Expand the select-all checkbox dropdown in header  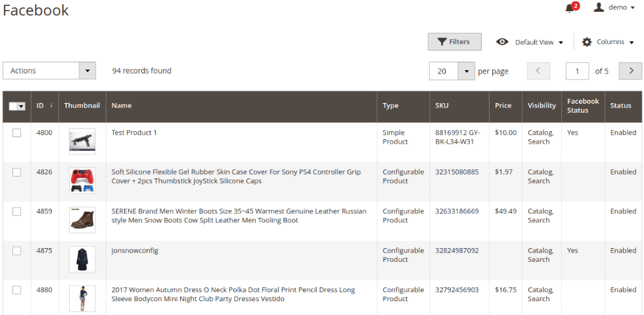(x=21, y=106)
